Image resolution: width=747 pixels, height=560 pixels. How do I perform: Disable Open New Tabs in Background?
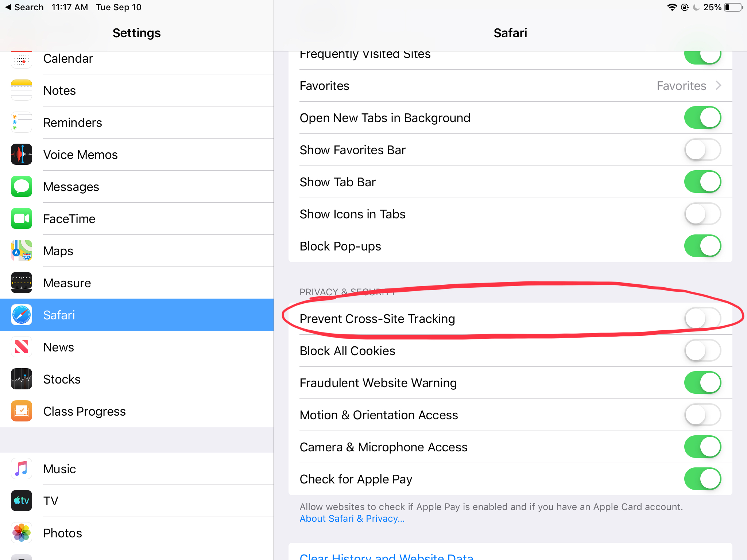pos(703,118)
